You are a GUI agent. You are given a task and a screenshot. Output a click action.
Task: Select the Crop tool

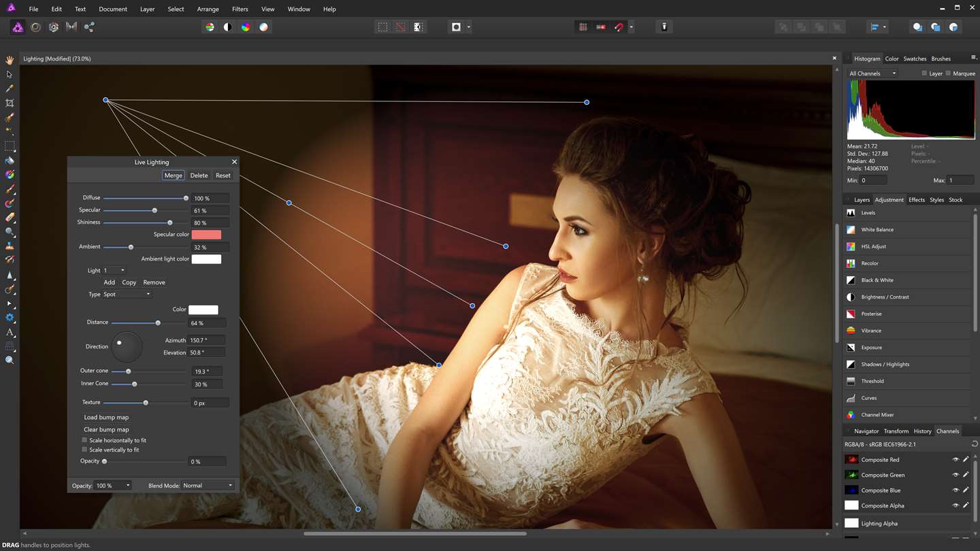pos(10,103)
